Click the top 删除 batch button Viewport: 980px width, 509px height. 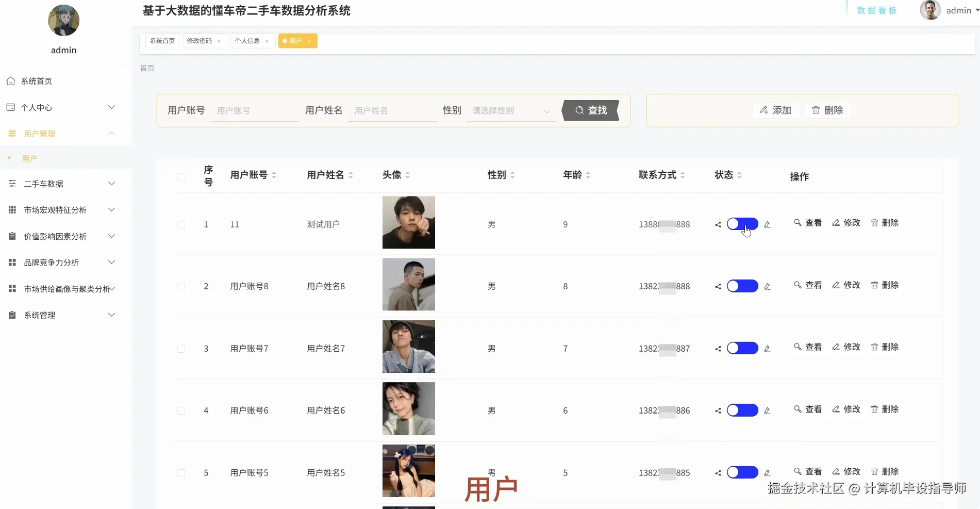click(827, 110)
